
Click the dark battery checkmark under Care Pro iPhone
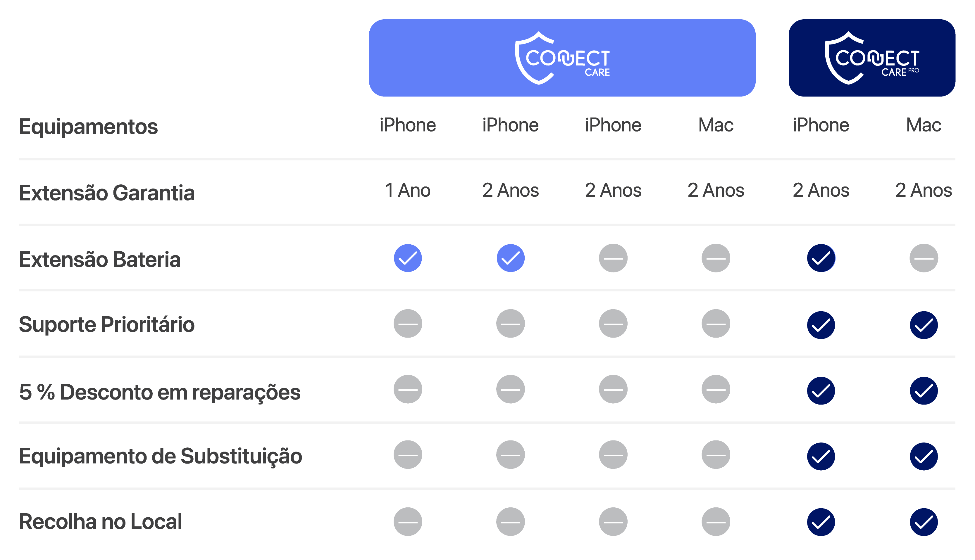point(821,258)
